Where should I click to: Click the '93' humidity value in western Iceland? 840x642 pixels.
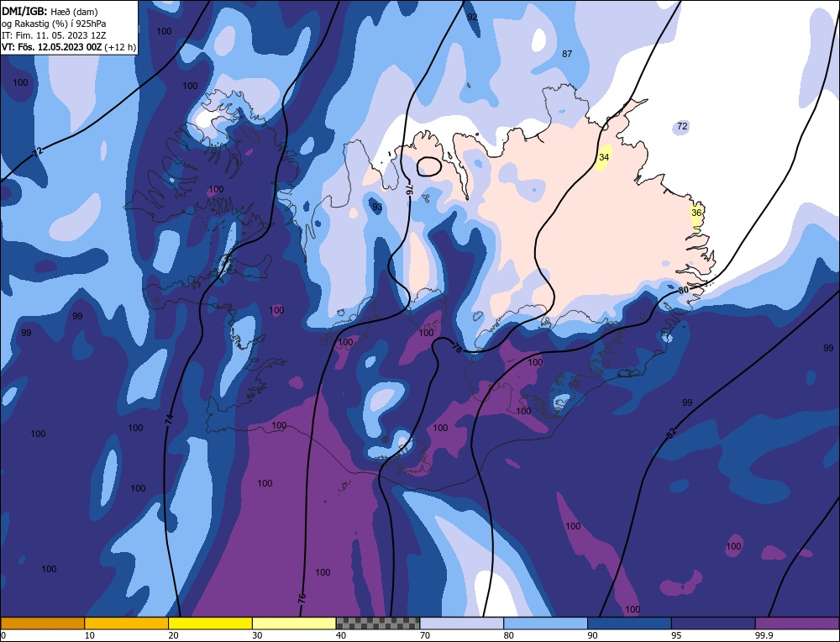(x=377, y=207)
